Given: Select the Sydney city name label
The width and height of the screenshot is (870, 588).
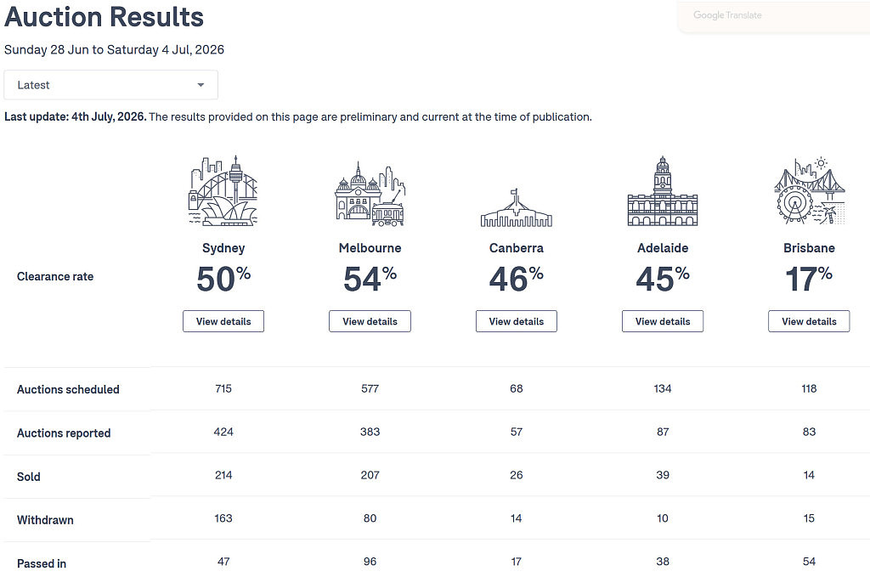Looking at the screenshot, I should click(x=223, y=248).
